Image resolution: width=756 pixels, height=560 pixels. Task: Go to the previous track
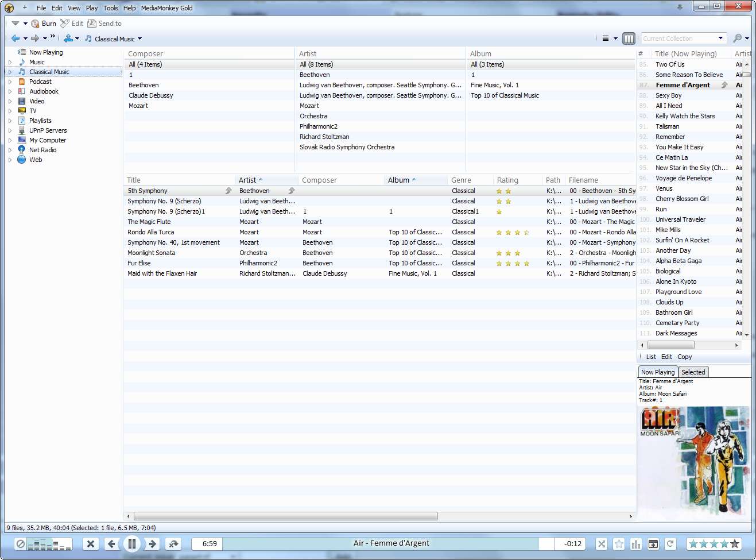111,544
